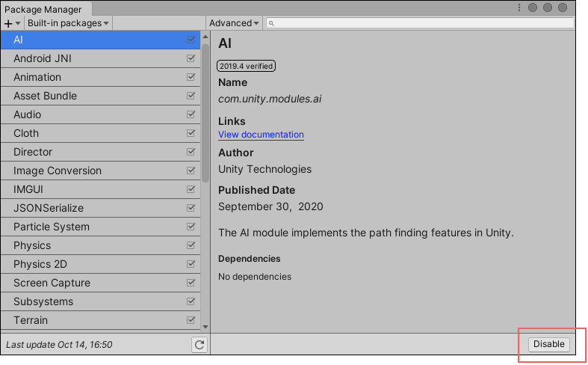Click the 2019.4 verified badge
This screenshot has width=588, height=365.
(x=246, y=66)
